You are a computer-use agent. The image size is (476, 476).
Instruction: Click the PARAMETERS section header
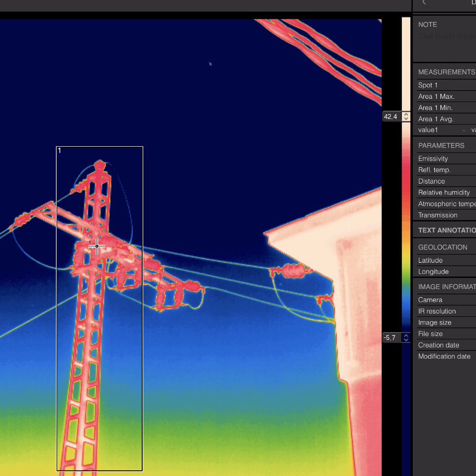[441, 145]
